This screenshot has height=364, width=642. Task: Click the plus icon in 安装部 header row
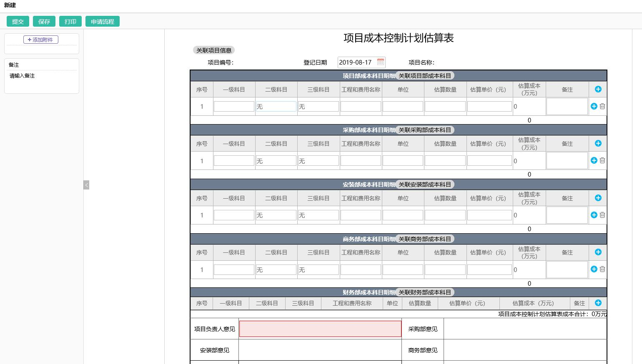598,198
